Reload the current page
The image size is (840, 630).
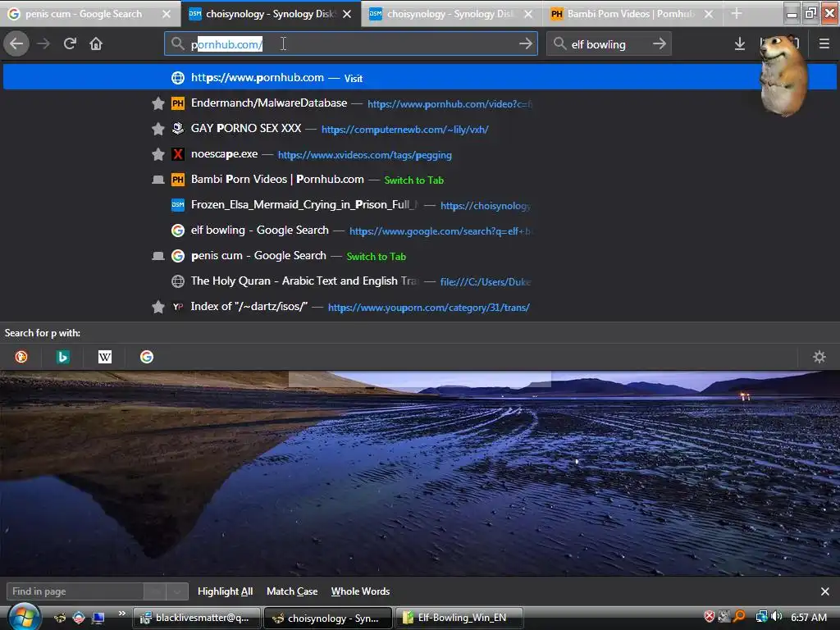pyautogui.click(x=70, y=43)
